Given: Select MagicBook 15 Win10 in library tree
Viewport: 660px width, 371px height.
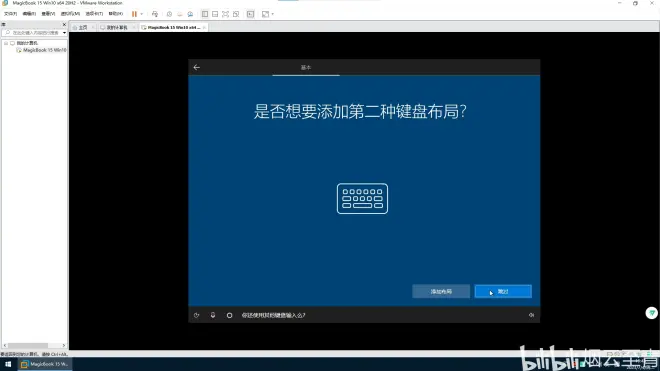Looking at the screenshot, I should [x=44, y=50].
